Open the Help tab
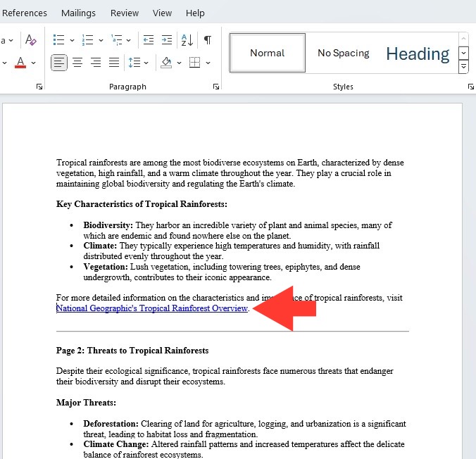 pyautogui.click(x=195, y=13)
